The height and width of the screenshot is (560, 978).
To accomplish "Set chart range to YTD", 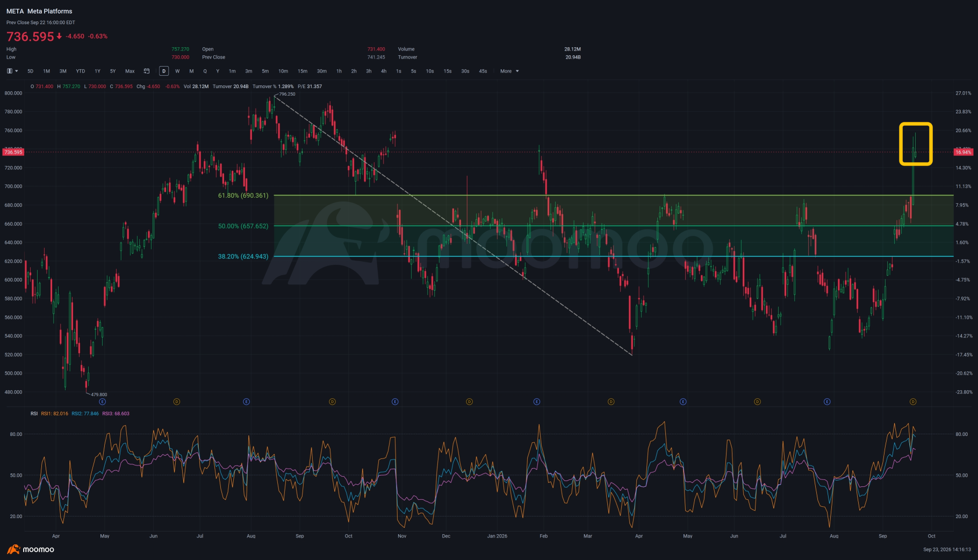I will [80, 71].
